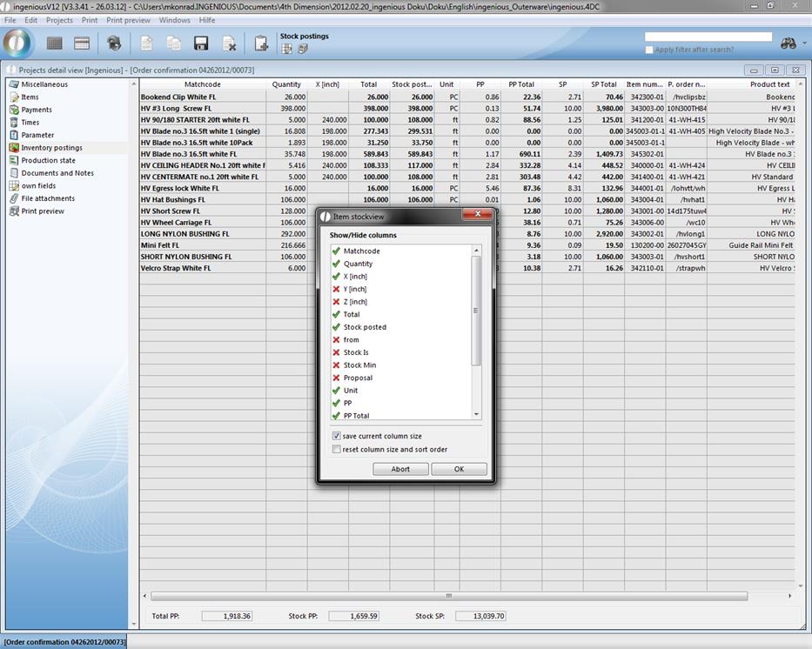Click the horizontal scrollbar of the table
The height and width of the screenshot is (649, 812).
coord(449,596)
